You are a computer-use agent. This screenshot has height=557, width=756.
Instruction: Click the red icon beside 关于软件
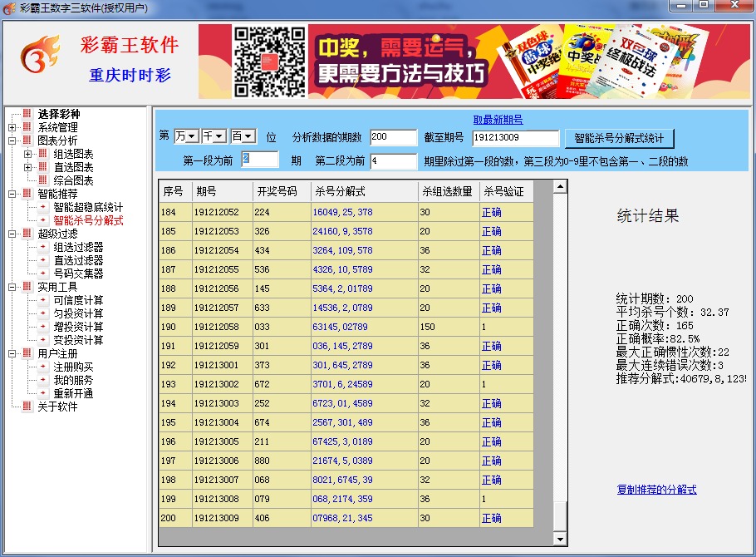click(x=27, y=407)
